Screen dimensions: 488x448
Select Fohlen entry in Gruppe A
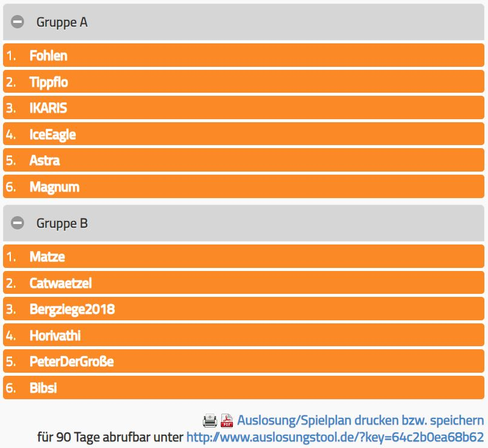pyautogui.click(x=48, y=56)
